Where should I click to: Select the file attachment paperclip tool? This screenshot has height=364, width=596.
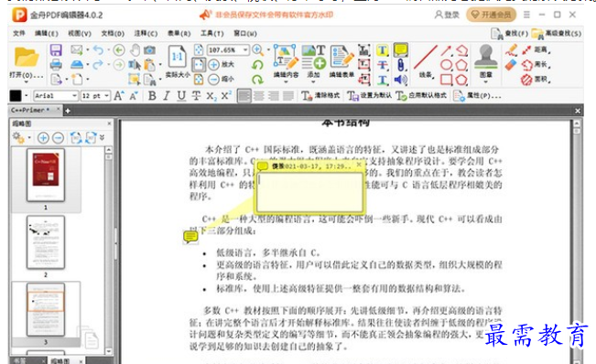[x=401, y=65]
